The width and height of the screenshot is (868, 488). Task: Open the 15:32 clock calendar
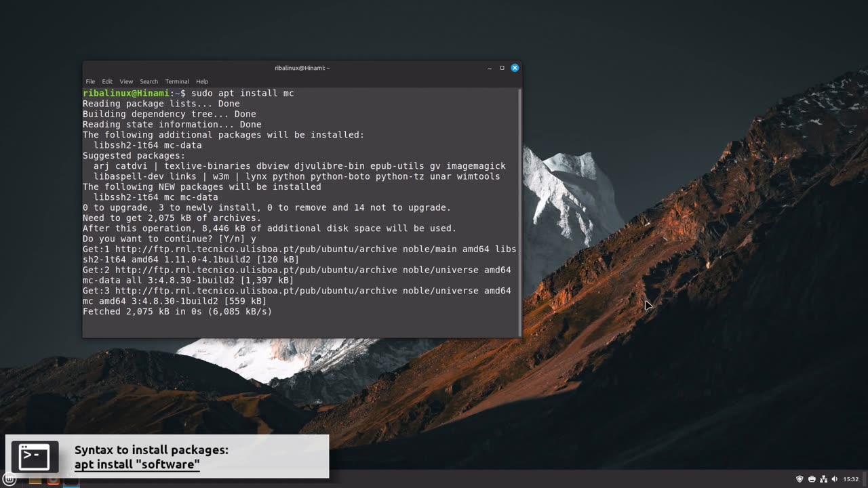tap(851, 479)
